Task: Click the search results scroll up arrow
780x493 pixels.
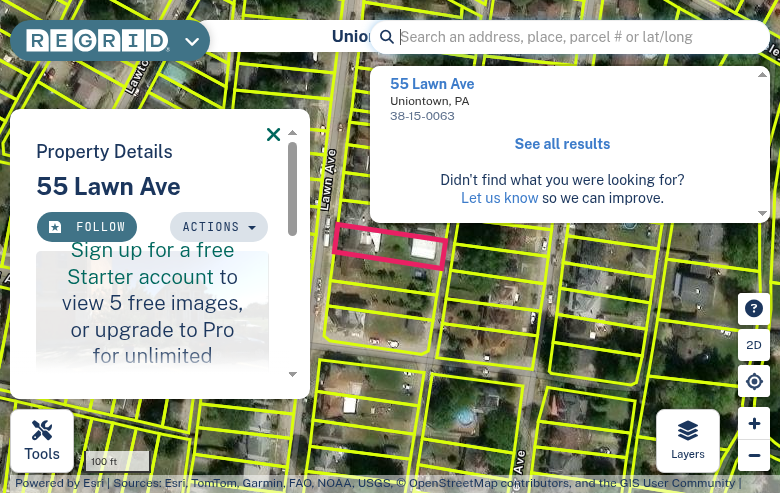Action: (x=762, y=75)
